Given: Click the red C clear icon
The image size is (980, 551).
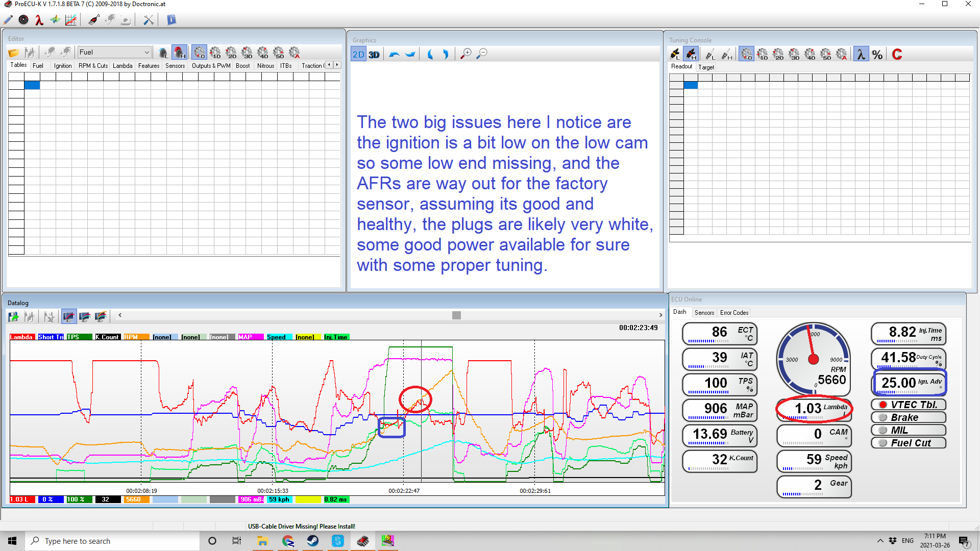Looking at the screenshot, I should click(897, 54).
